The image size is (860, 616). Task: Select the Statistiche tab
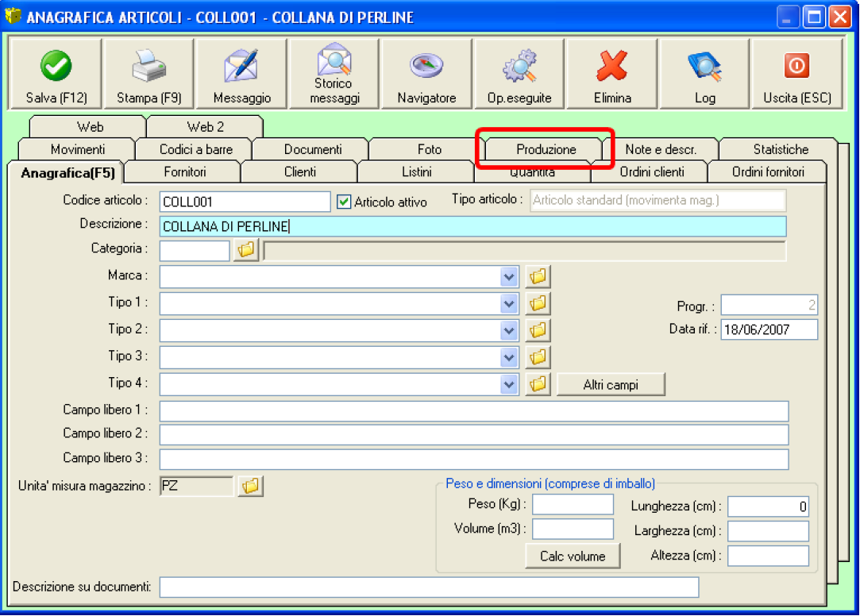click(x=781, y=149)
